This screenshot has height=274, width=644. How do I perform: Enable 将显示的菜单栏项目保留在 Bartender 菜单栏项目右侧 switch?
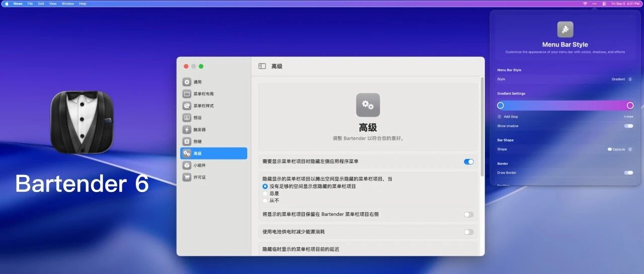coord(468,214)
